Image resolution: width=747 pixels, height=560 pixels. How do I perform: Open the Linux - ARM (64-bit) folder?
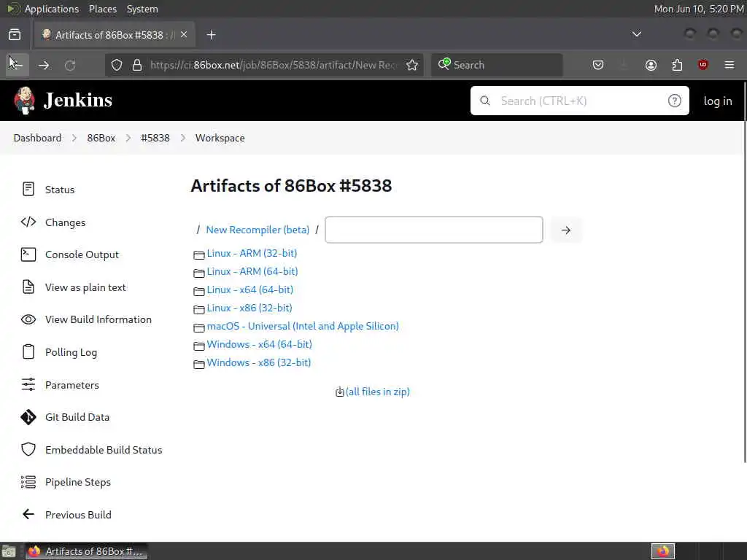tap(252, 271)
